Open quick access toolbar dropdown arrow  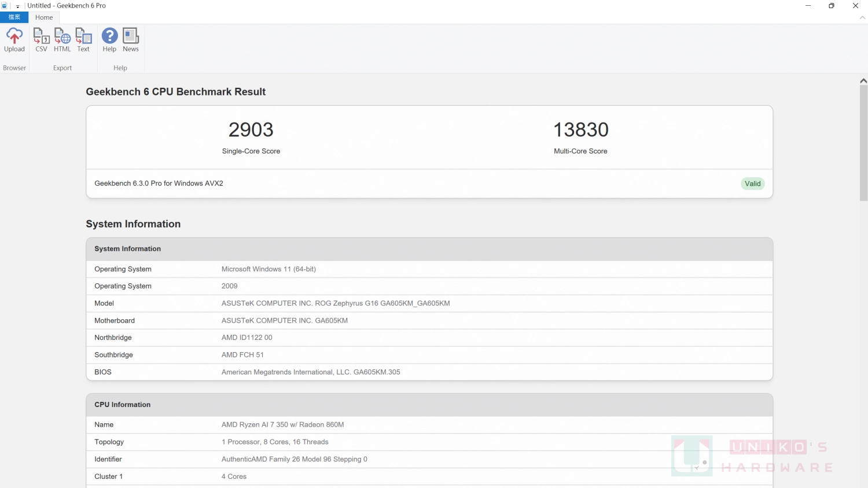18,6
